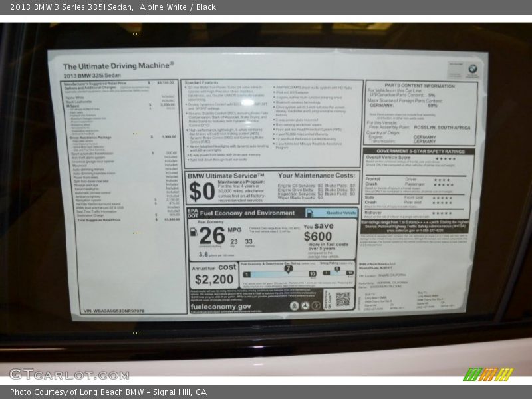Click 'Maintenance Program:' description heading
This screenshot has width=532, height=399.
(241, 182)
